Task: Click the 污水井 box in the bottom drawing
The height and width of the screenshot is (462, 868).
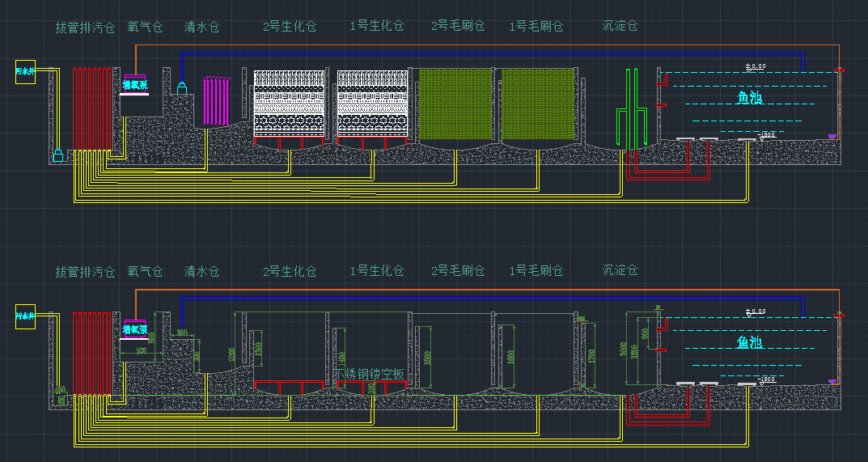Action: (26, 316)
